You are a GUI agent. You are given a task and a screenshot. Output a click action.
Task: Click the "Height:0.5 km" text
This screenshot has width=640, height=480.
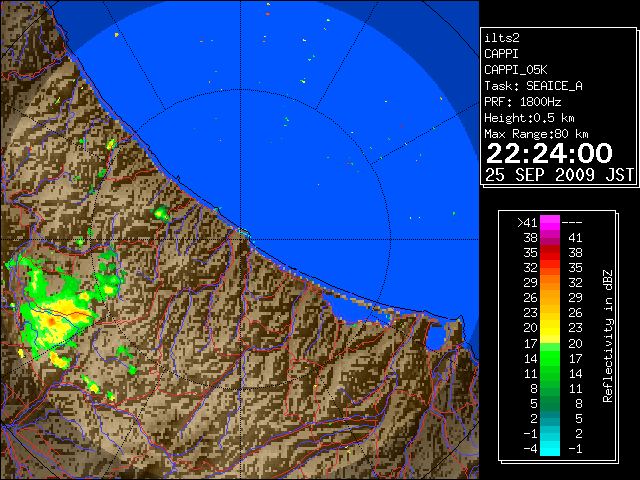tap(529, 118)
